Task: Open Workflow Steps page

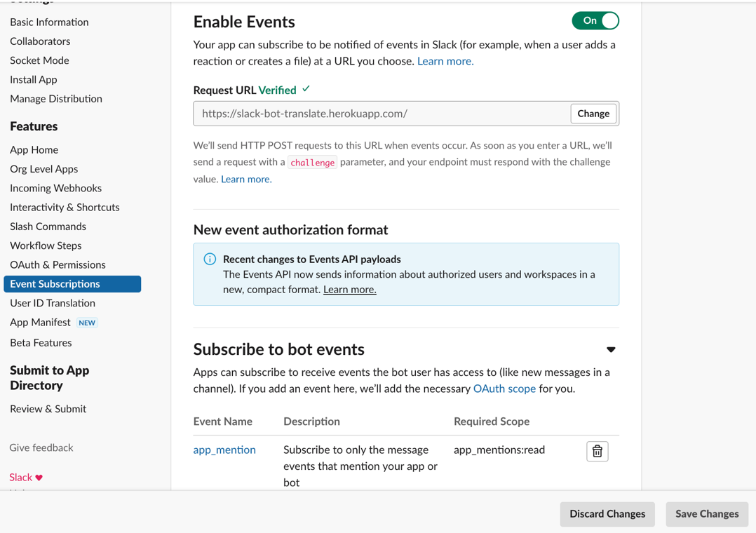Action: click(x=46, y=246)
